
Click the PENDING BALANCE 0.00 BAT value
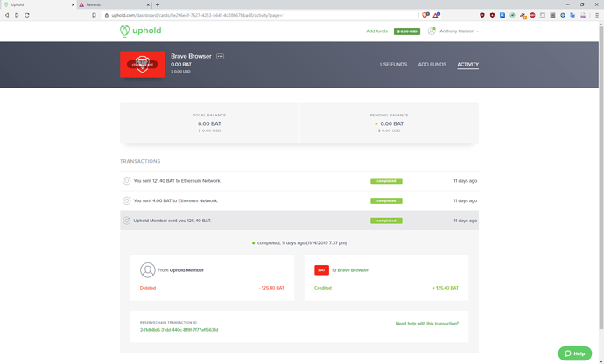click(392, 123)
